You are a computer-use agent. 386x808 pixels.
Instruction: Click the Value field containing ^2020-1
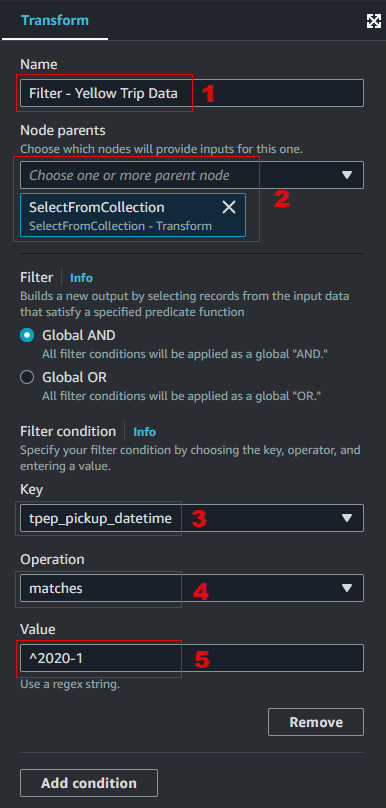192,658
